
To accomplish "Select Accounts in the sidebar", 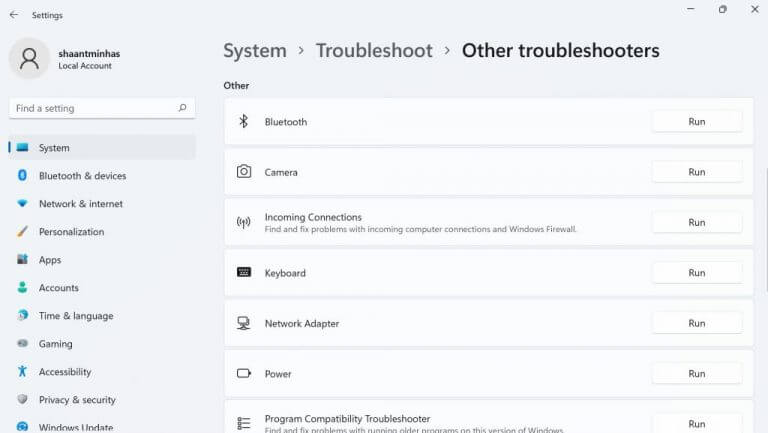I will (58, 288).
